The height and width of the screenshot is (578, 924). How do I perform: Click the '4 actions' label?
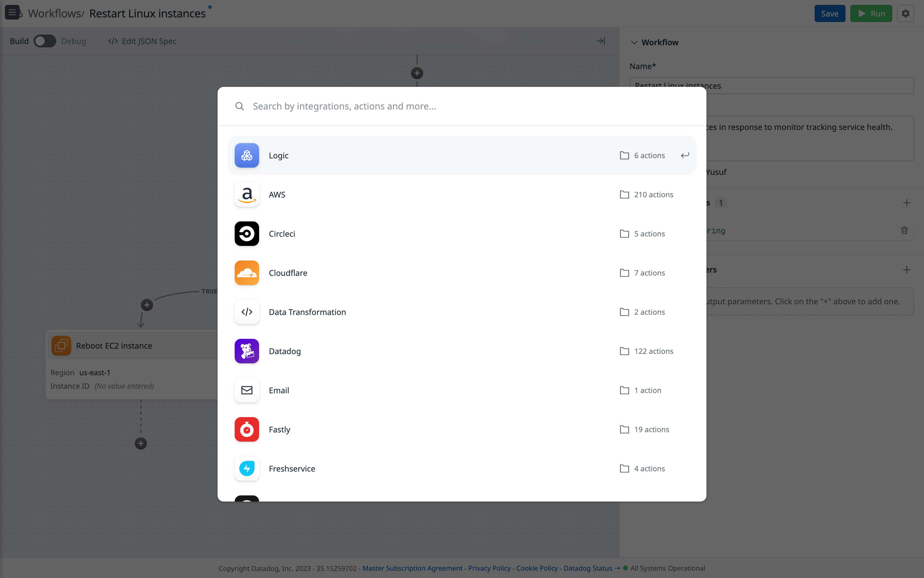pos(650,469)
